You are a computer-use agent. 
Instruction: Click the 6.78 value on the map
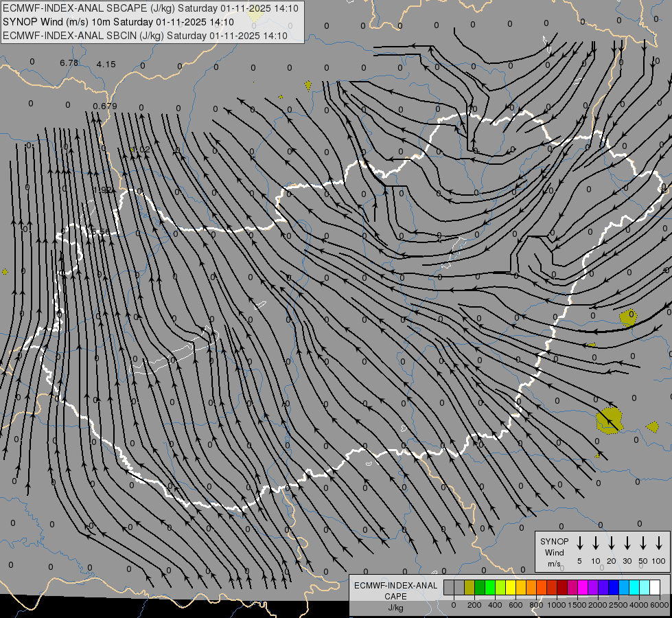(69, 63)
